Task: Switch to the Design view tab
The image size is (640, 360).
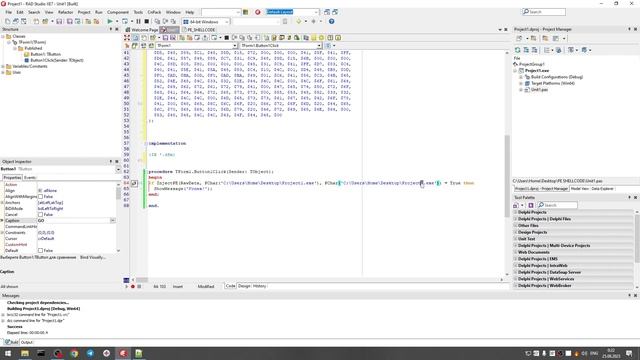Action: point(244,286)
